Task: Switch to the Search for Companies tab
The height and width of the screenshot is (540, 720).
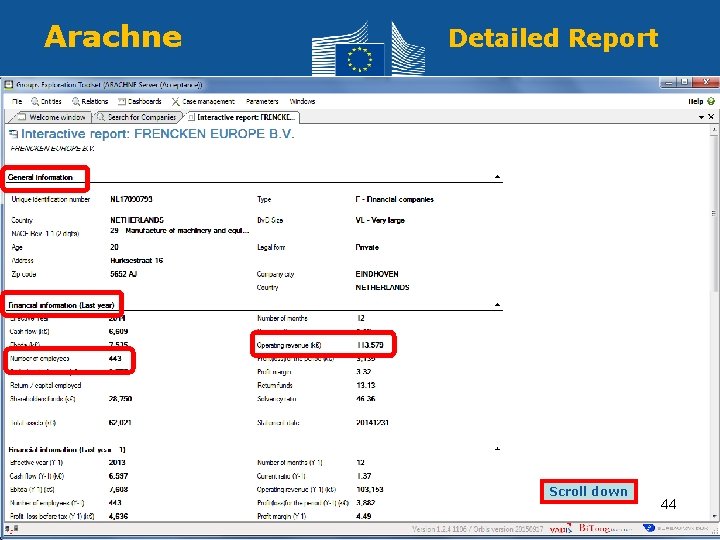Action: [x=138, y=117]
